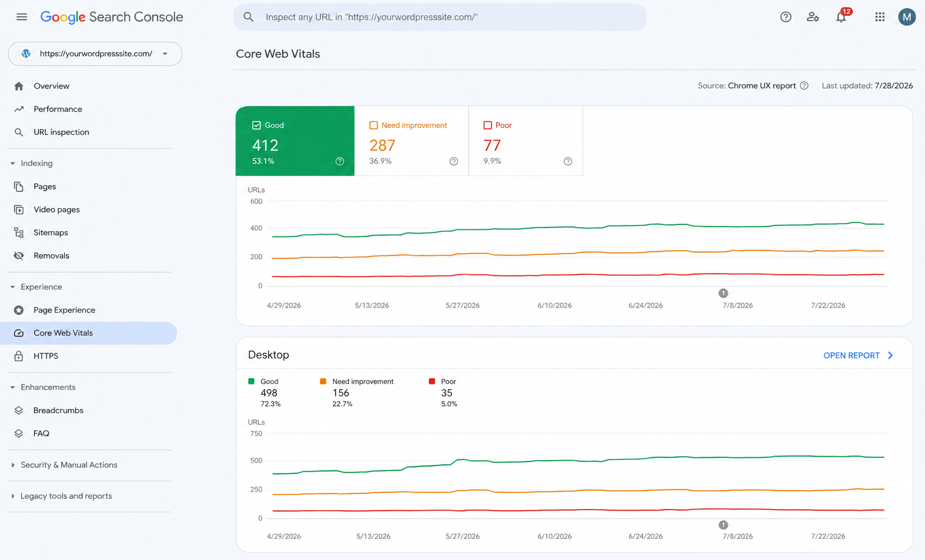Click the FAQ layers icon
925x560 pixels.
(19, 433)
